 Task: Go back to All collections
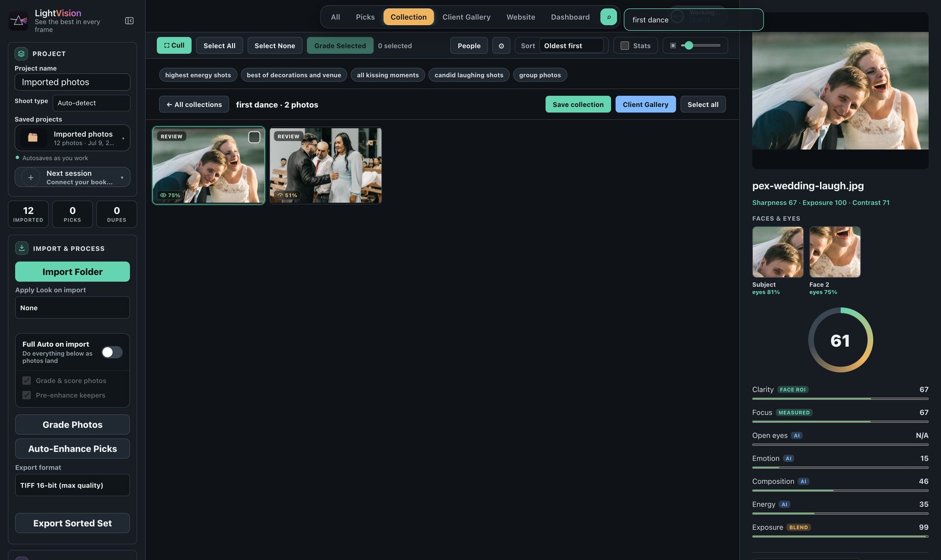(194, 104)
